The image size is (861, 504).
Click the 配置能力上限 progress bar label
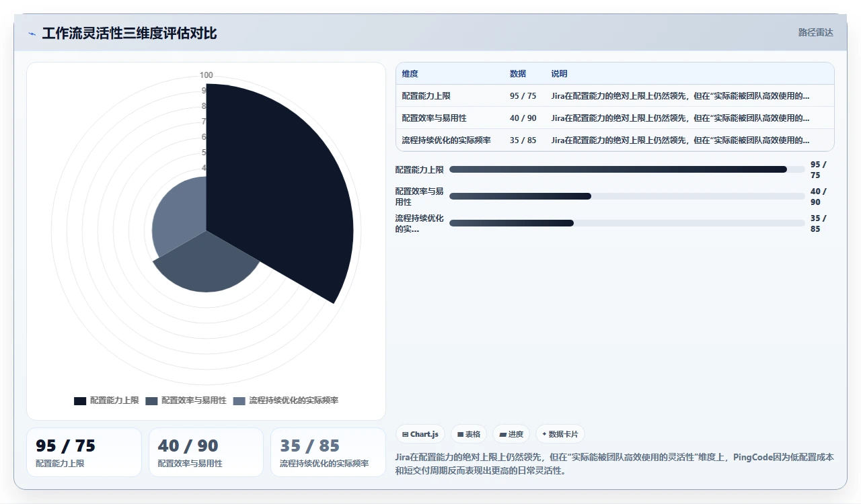pyautogui.click(x=419, y=169)
